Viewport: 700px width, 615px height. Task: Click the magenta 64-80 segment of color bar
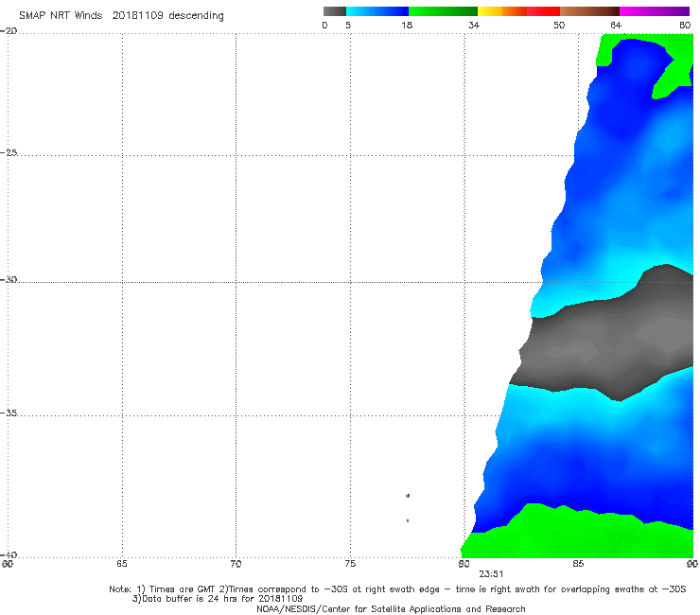[655, 11]
